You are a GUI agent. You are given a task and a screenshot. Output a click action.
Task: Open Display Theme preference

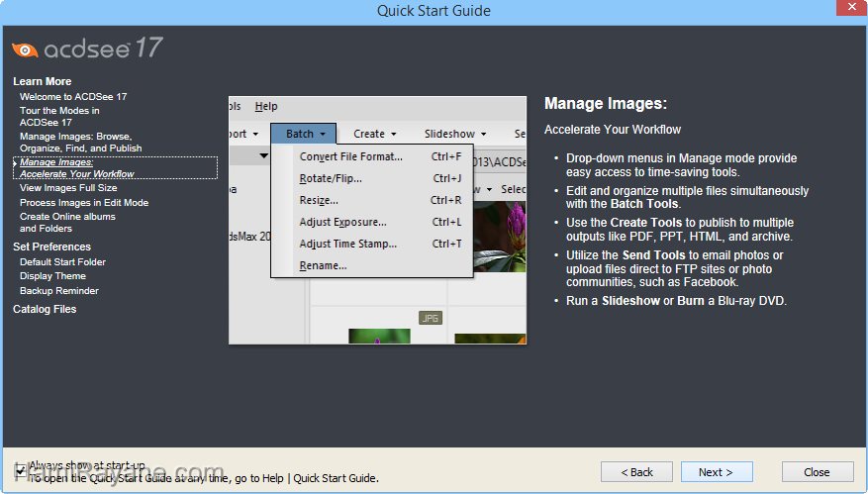pyautogui.click(x=52, y=276)
